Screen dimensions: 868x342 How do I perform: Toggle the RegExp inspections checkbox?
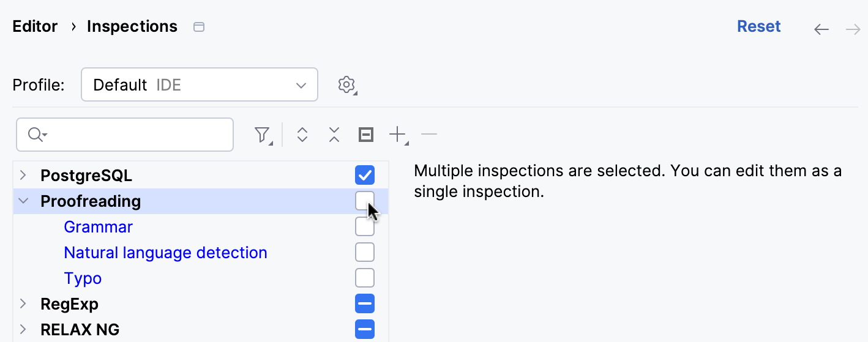click(365, 304)
